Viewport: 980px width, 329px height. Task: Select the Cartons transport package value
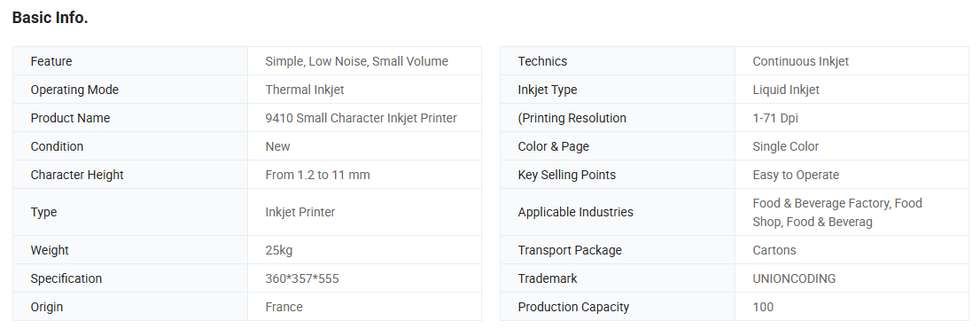(x=774, y=250)
